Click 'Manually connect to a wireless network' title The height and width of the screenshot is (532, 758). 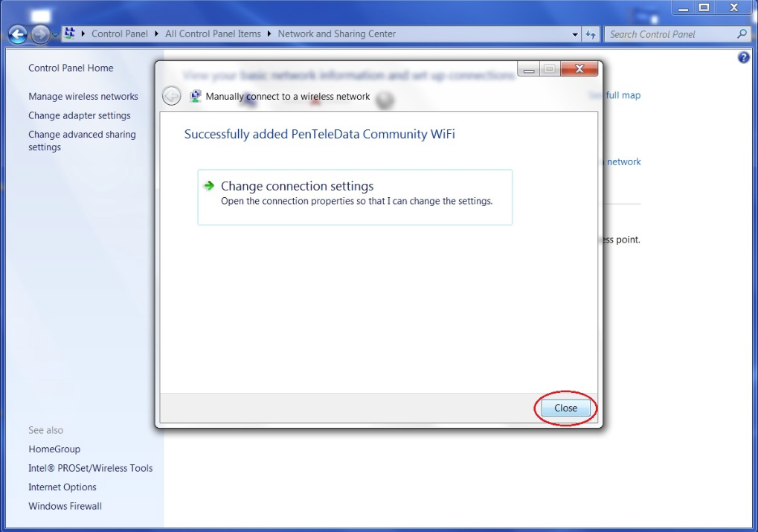pyautogui.click(x=288, y=96)
